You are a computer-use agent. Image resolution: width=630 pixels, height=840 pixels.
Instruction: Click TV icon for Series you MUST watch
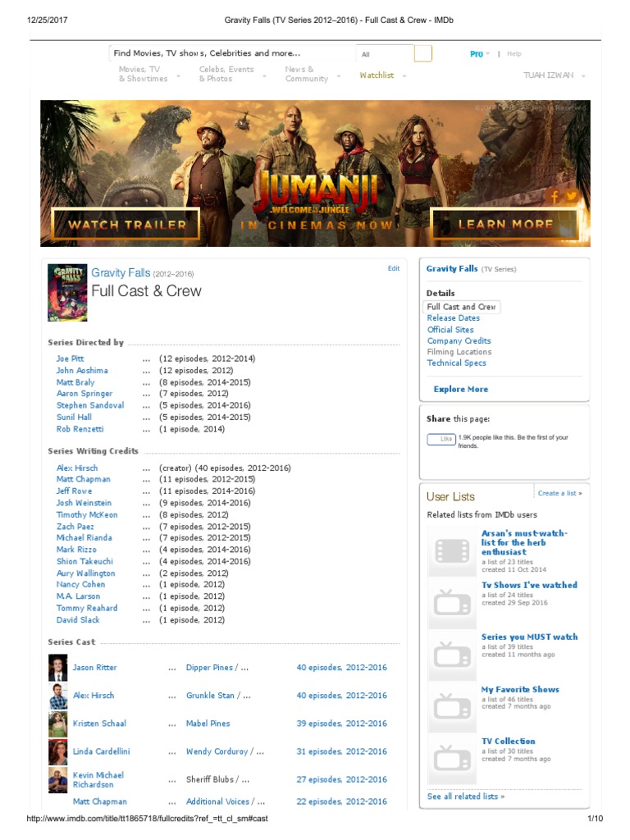(452, 655)
